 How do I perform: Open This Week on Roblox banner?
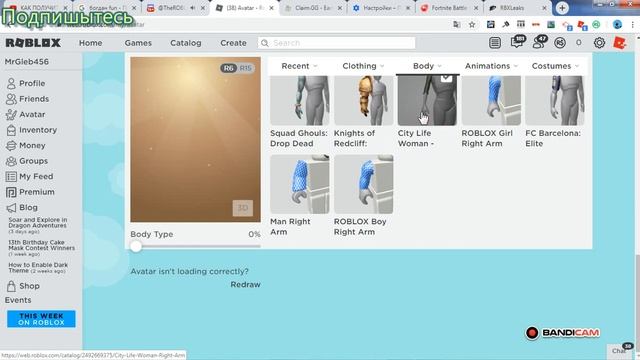41,319
